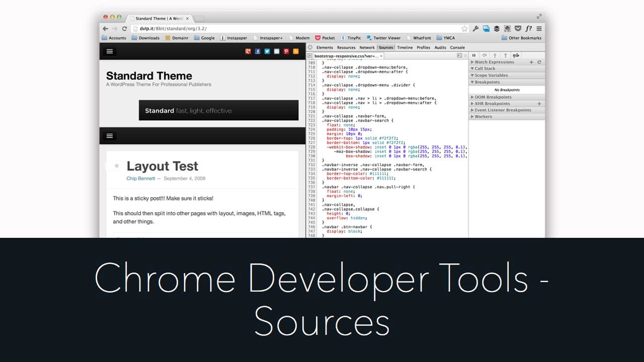The height and width of the screenshot is (362, 644).
Task: Click the Layout Test post title
Action: click(x=163, y=166)
